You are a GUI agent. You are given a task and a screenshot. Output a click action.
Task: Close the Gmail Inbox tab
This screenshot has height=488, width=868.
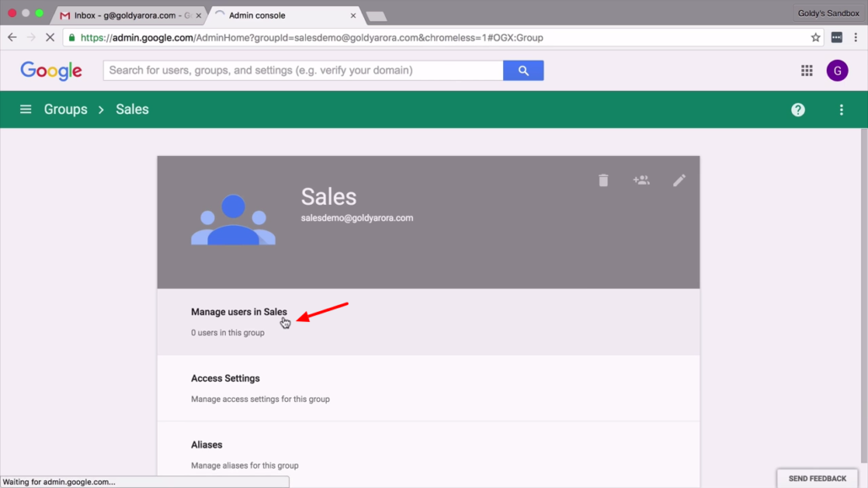click(199, 15)
